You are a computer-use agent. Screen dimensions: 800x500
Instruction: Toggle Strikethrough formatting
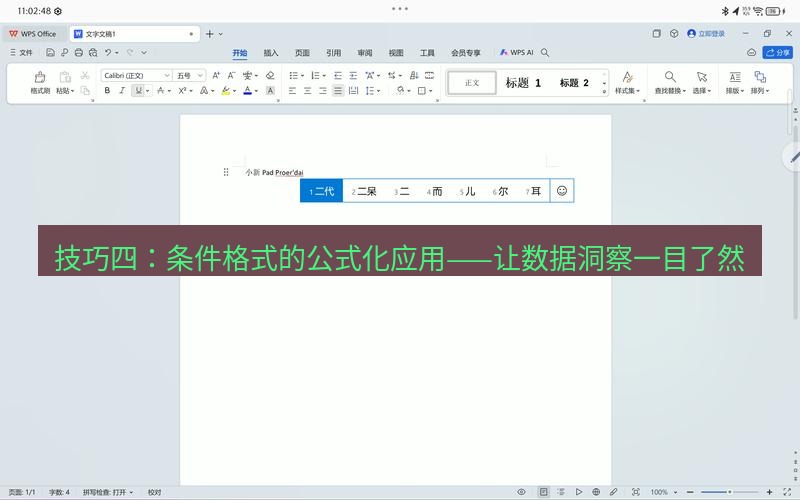coord(161,91)
